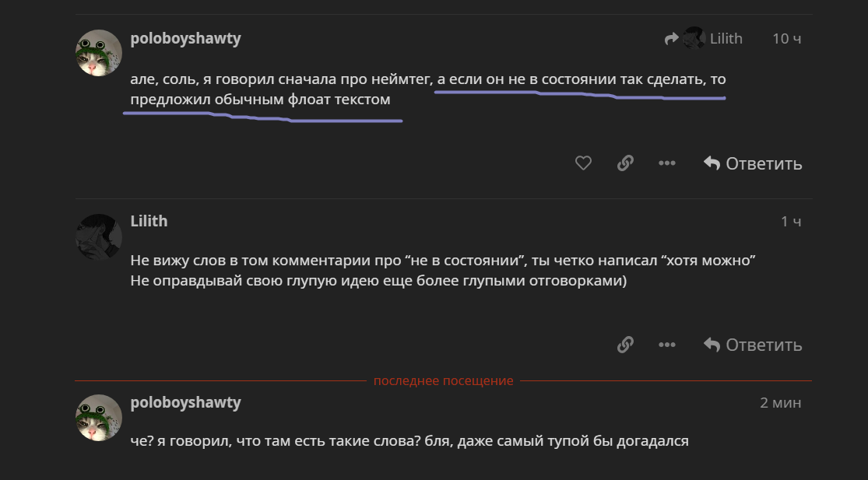868x480 pixels.
Task: Open the 10 ч timestamp of the first post
Action: (786, 38)
